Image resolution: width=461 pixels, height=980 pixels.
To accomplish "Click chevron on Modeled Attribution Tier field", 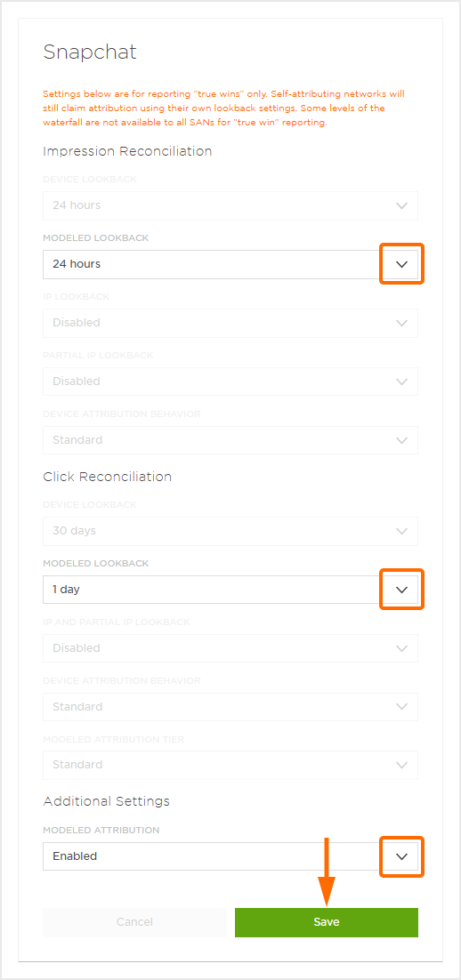I will pyautogui.click(x=401, y=765).
